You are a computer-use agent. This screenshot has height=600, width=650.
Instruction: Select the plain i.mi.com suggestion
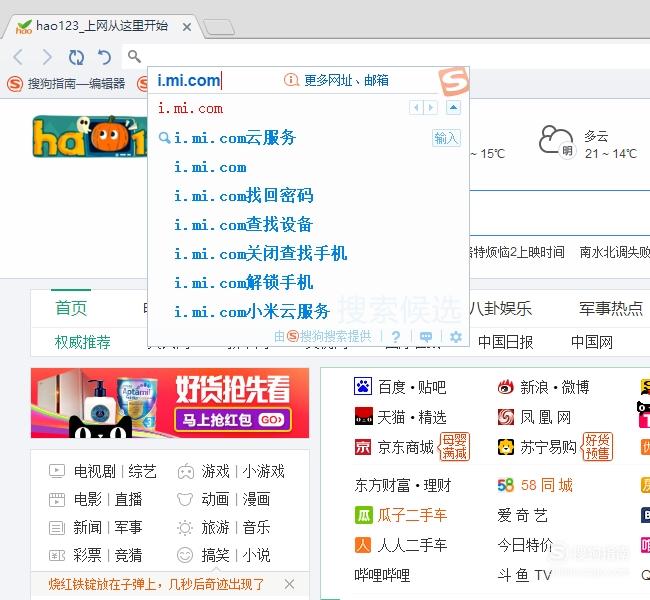(210, 167)
